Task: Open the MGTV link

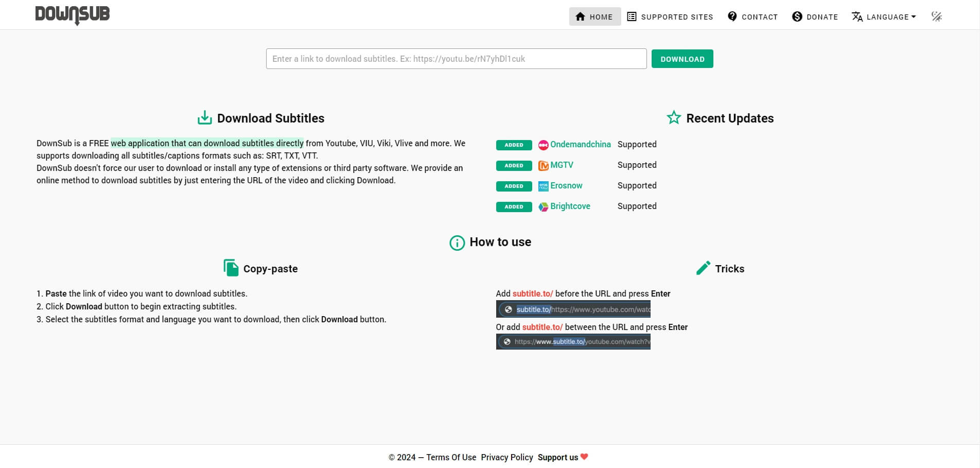Action: pyautogui.click(x=562, y=165)
